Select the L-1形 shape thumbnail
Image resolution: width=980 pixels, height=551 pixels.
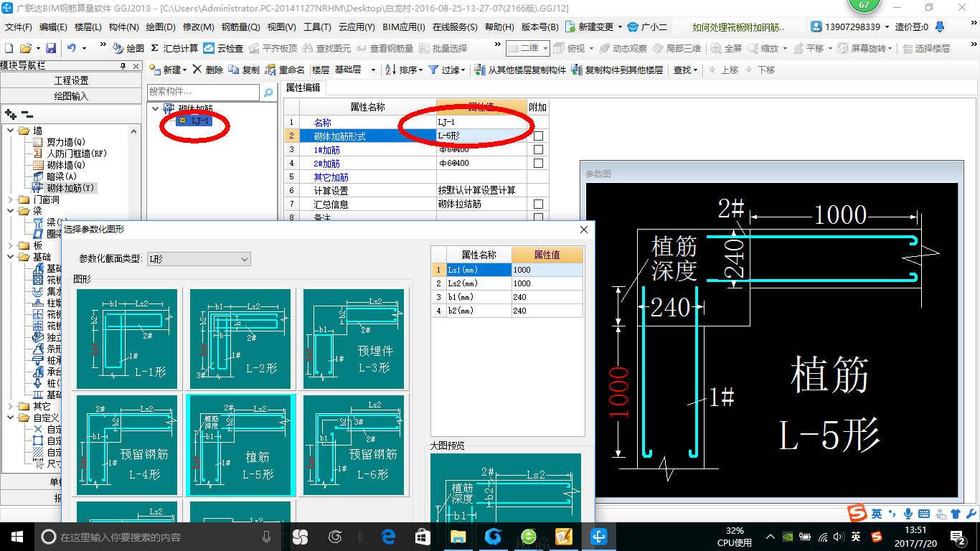127,339
